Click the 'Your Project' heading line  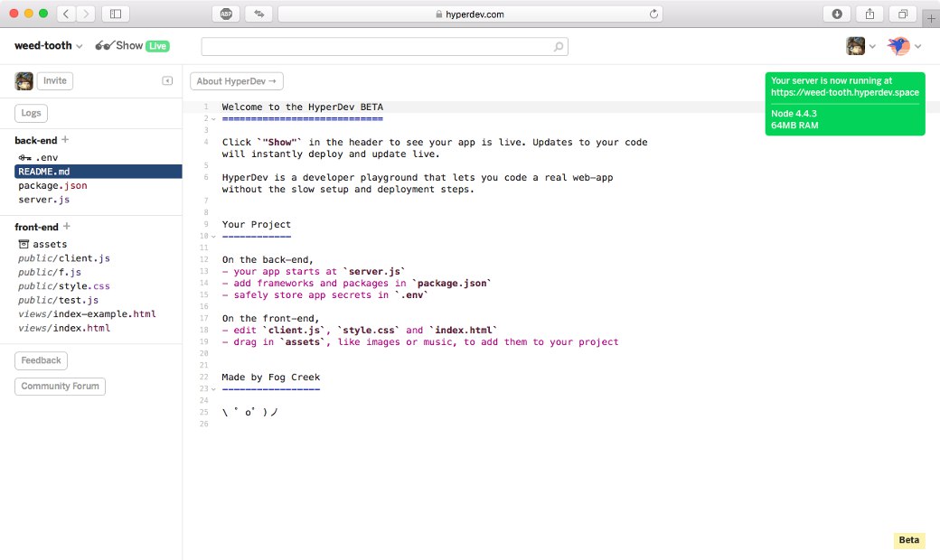coord(256,224)
